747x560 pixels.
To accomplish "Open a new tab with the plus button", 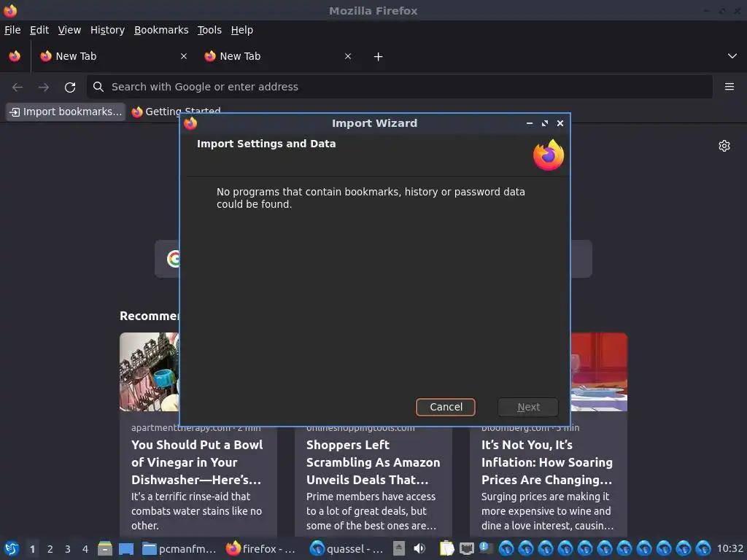I will [x=378, y=57].
